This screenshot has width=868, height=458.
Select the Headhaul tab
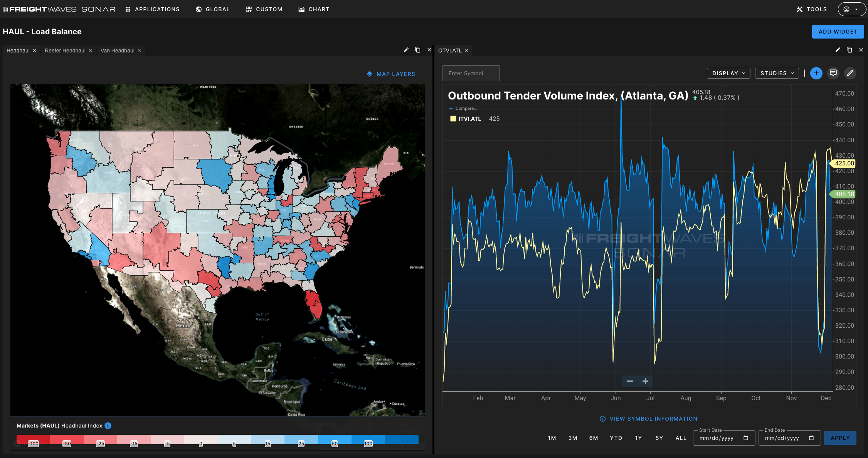[18, 51]
